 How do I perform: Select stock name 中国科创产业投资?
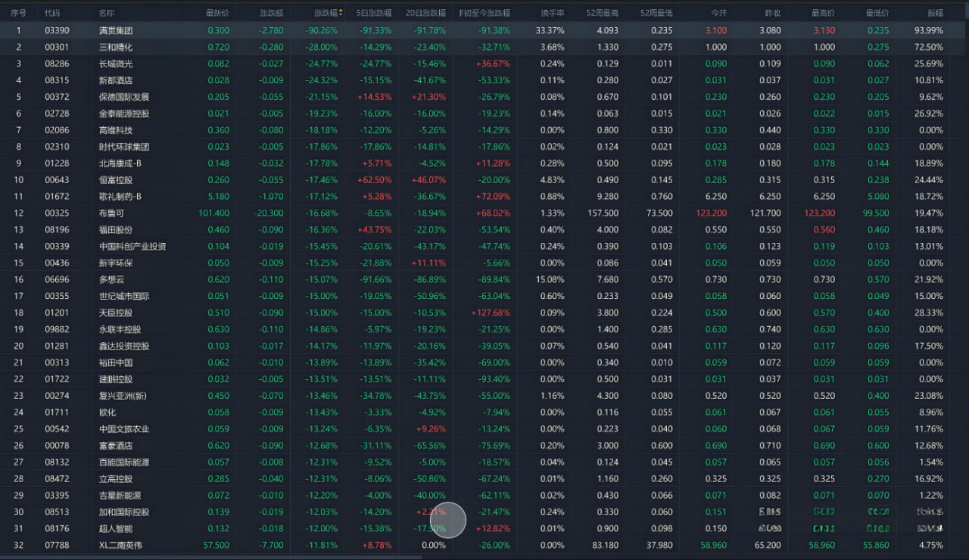132,246
